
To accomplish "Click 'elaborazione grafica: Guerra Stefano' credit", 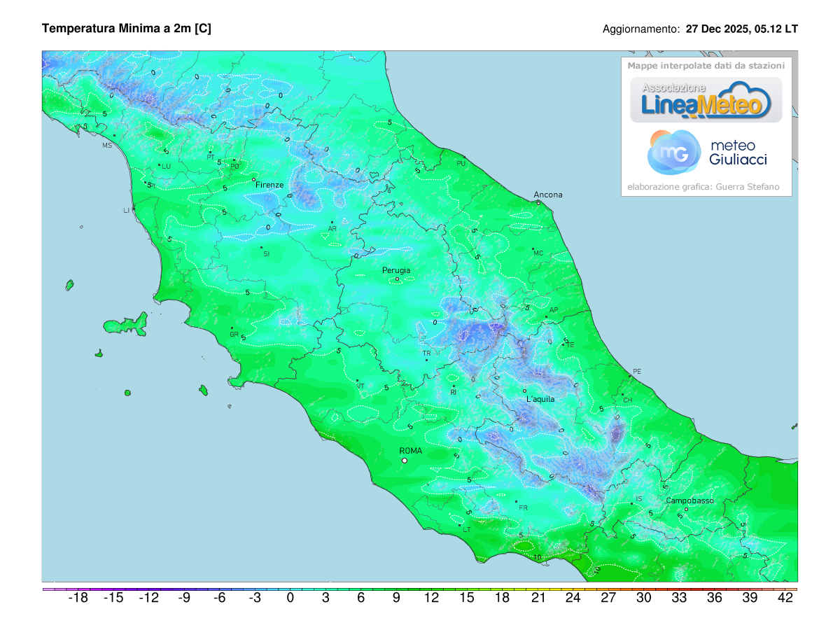I will coord(706,187).
